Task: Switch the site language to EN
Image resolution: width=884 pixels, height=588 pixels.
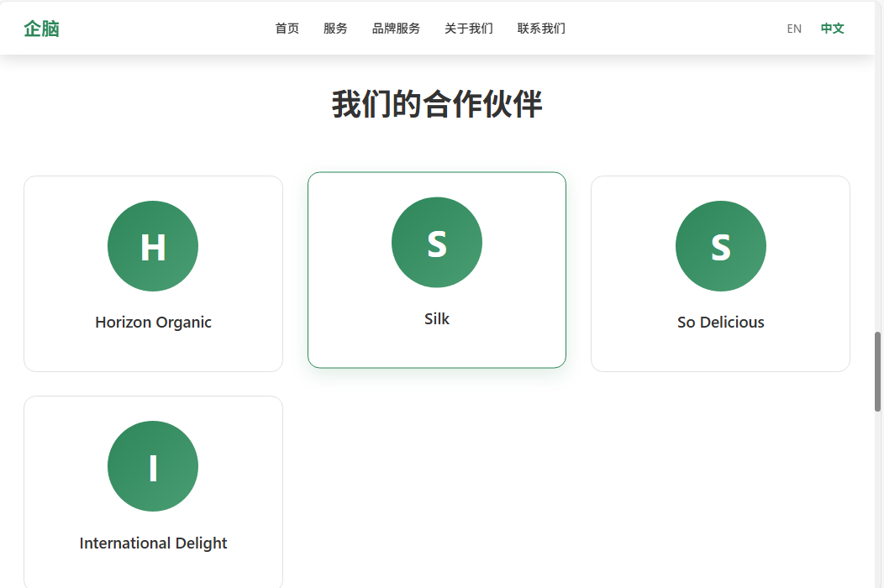Action: pyautogui.click(x=794, y=29)
